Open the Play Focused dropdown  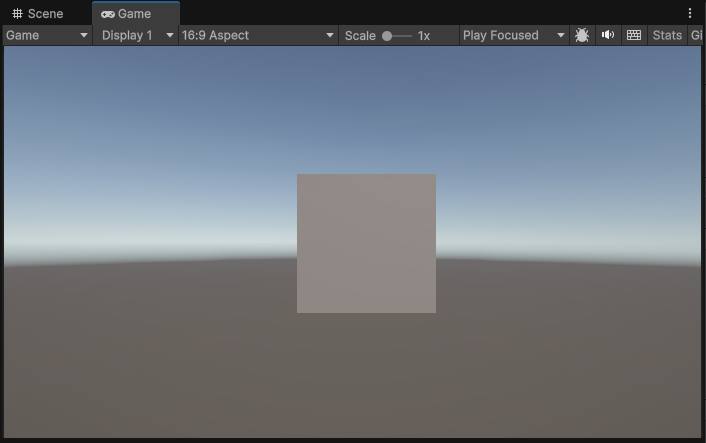tap(514, 35)
